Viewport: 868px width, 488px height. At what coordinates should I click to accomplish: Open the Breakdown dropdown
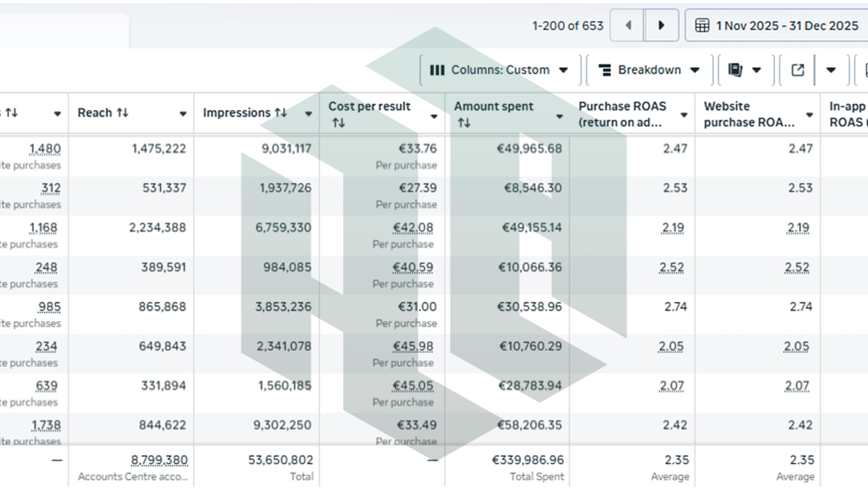pos(649,70)
